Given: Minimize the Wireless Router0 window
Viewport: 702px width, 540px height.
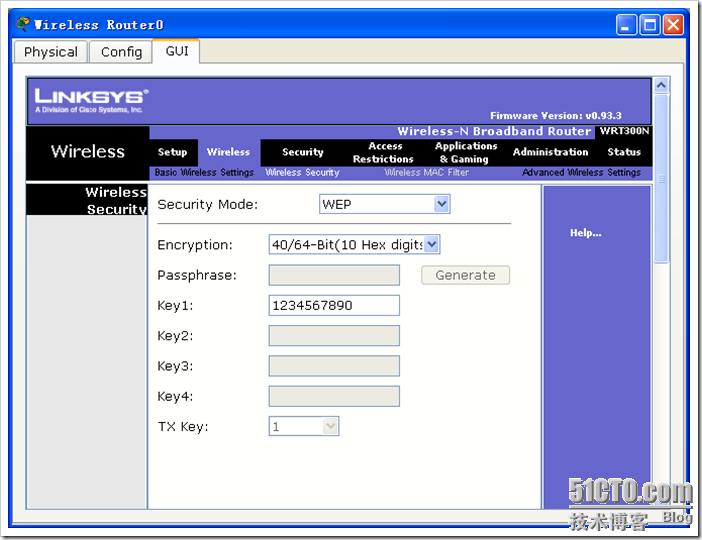Looking at the screenshot, I should [x=626, y=25].
